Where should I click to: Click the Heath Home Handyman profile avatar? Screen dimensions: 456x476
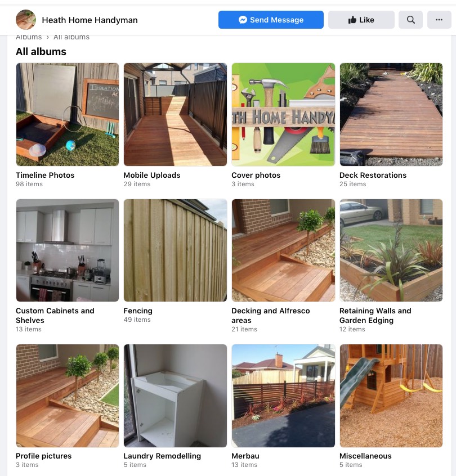coord(26,20)
